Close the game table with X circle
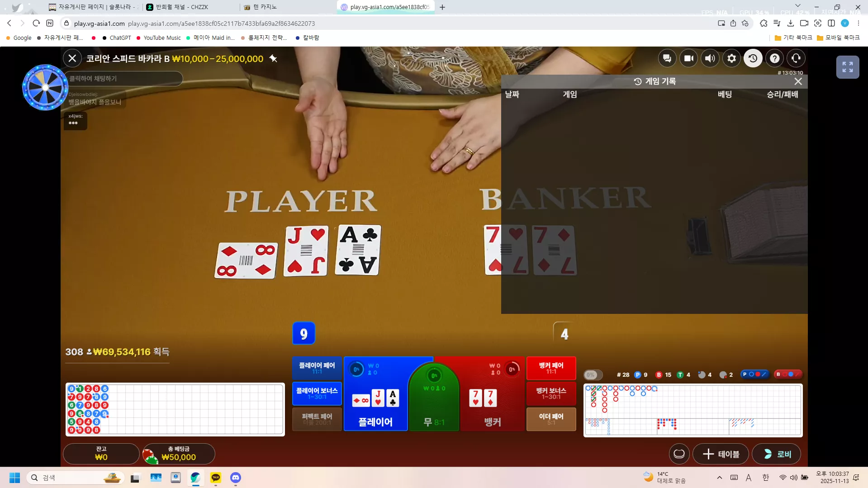The height and width of the screenshot is (488, 868). point(72,58)
